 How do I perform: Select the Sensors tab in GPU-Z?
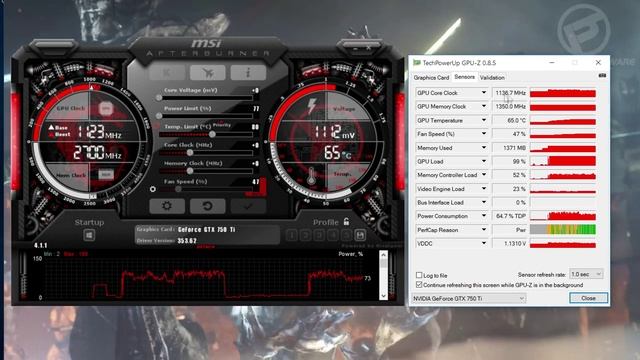464,77
